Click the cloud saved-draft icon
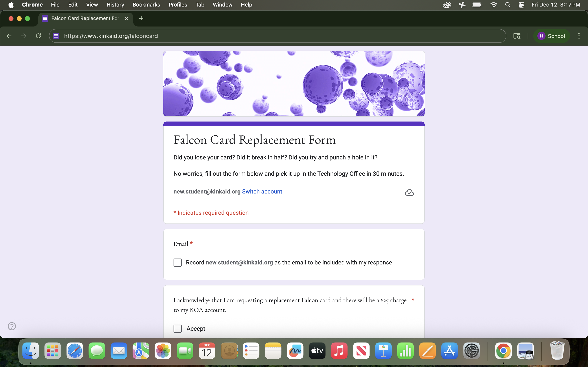The image size is (588, 367). coord(409,192)
